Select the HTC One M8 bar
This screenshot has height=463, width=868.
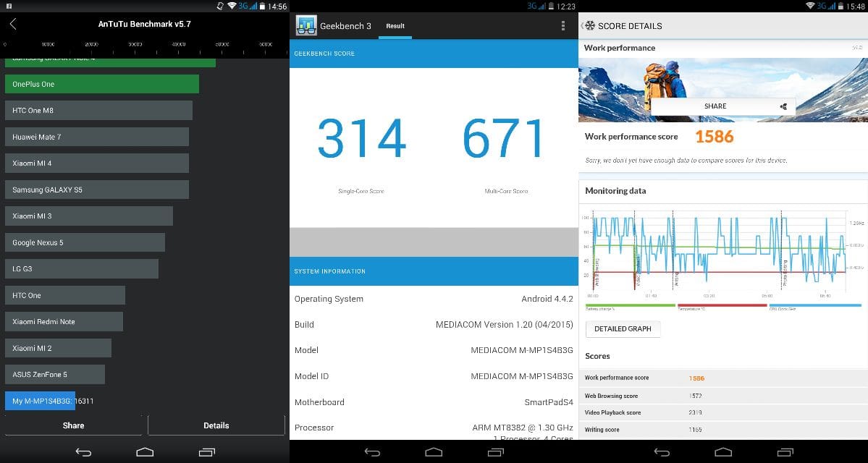click(98, 111)
